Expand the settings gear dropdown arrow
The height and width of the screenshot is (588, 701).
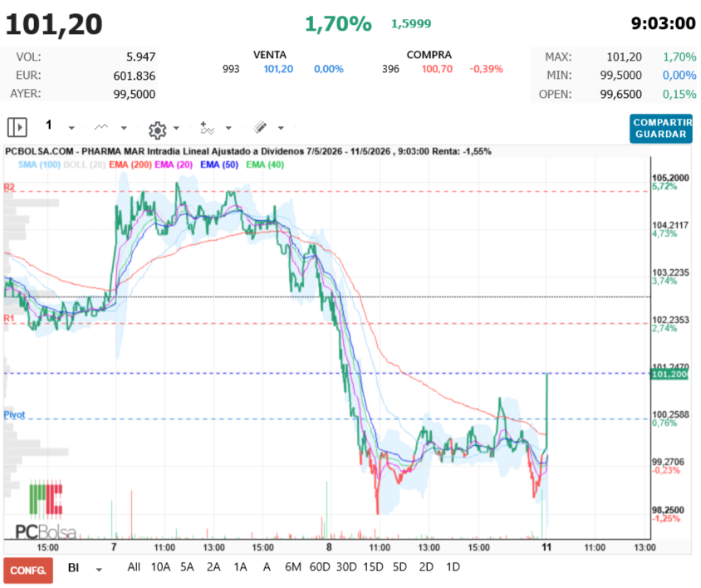pyautogui.click(x=176, y=129)
